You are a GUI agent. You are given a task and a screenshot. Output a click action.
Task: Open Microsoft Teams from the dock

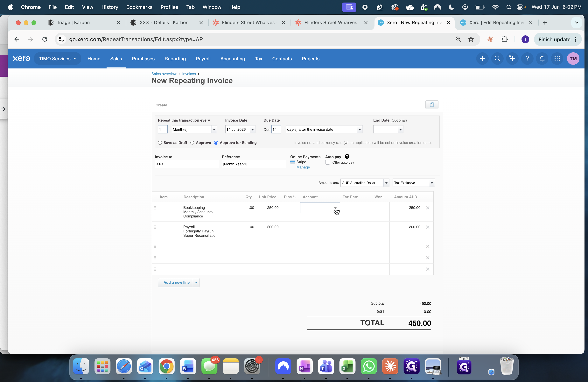click(326, 366)
